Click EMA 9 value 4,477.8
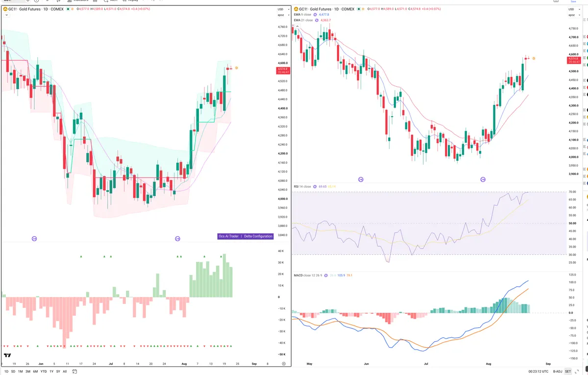588x375 pixels. [324, 15]
